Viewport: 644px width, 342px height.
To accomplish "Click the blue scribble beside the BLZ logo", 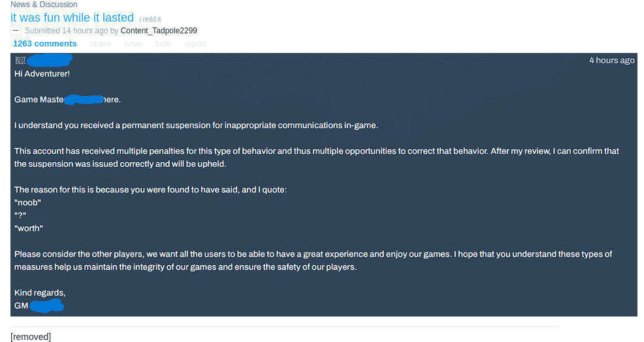I will click(49, 60).
